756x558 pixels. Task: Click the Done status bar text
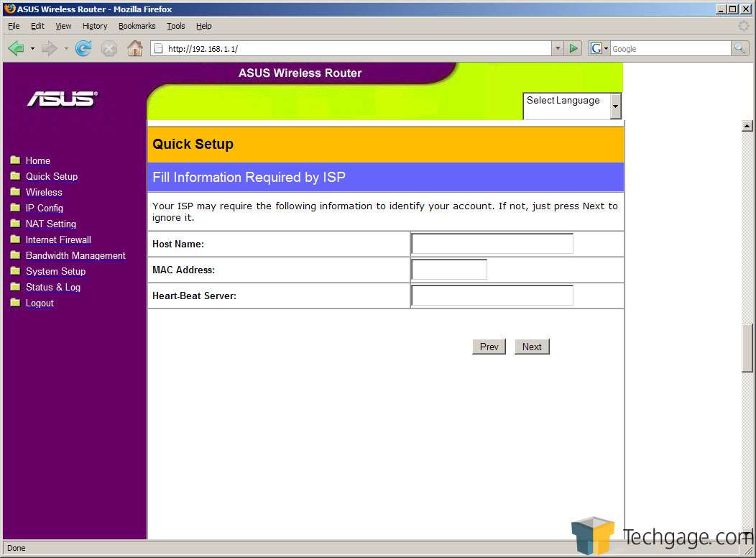point(17,549)
